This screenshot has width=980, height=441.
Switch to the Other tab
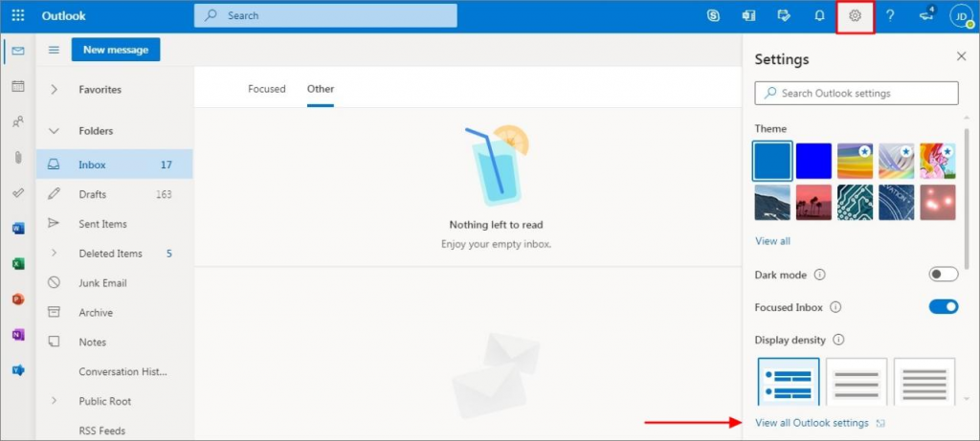321,89
